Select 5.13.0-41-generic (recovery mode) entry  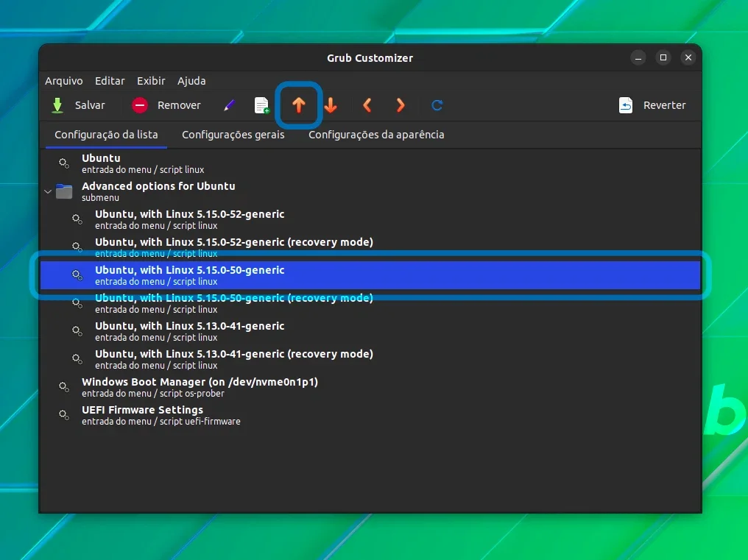click(370, 359)
